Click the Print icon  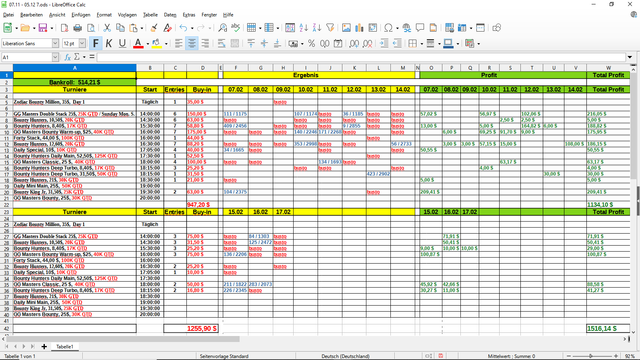78,28
